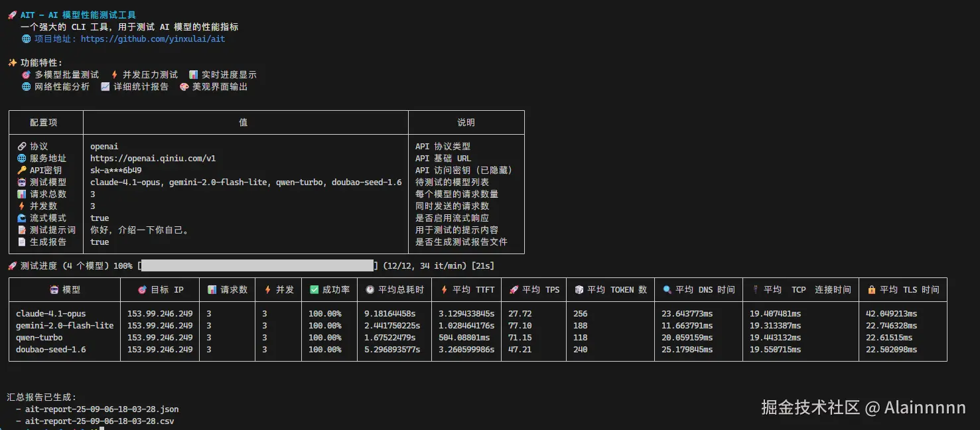
Task: Click the target icon in the 目标 IP header
Action: click(142, 290)
